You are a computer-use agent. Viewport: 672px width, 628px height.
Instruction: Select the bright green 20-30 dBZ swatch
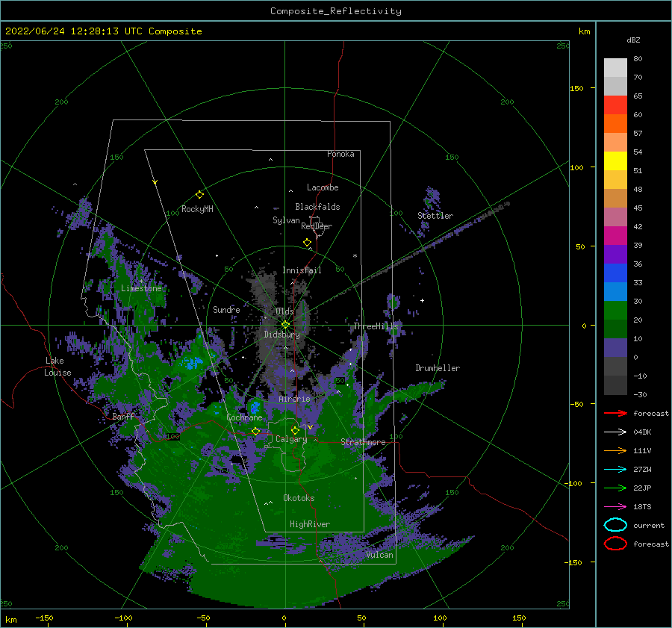[x=615, y=311]
